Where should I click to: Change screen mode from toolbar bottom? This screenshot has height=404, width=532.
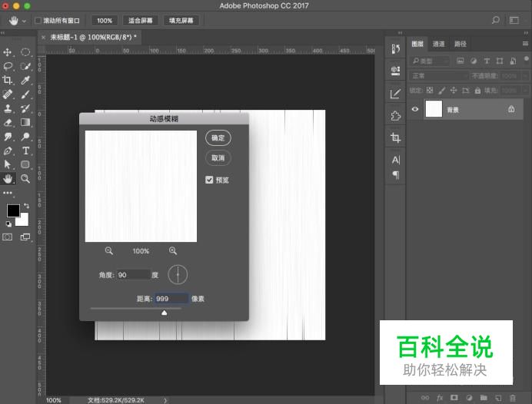[25, 237]
